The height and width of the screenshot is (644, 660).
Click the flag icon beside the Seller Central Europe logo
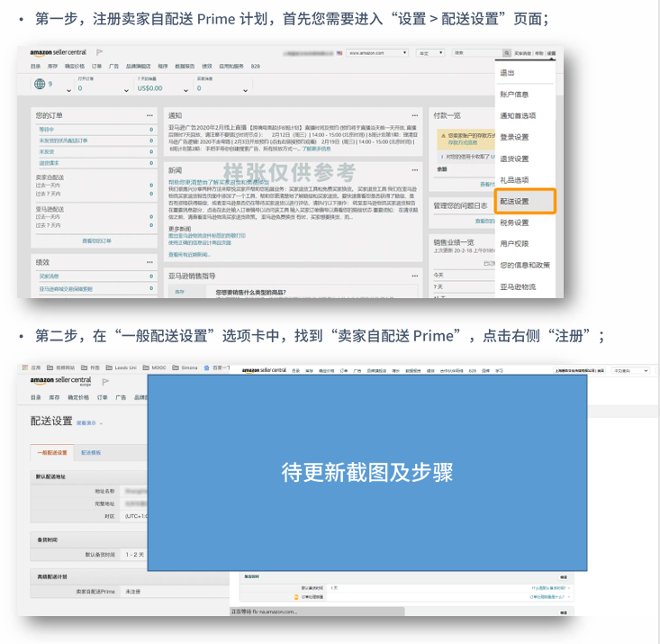click(x=105, y=382)
